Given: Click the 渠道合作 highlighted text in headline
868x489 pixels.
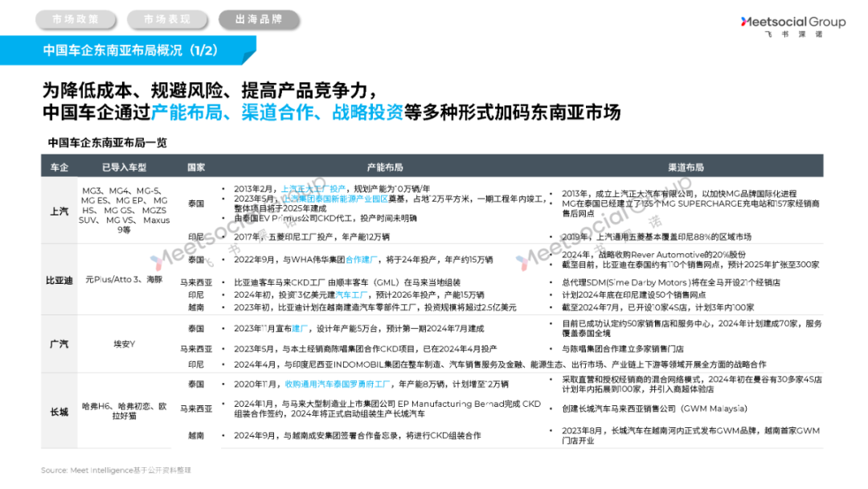Looking at the screenshot, I should point(276,113).
